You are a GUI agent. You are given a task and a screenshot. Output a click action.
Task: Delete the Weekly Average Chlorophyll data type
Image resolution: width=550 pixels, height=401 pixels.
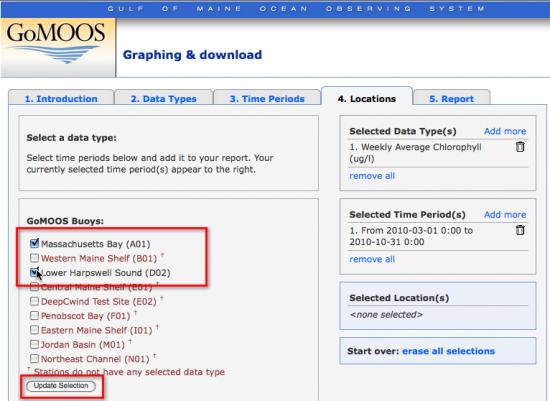pyautogui.click(x=520, y=147)
